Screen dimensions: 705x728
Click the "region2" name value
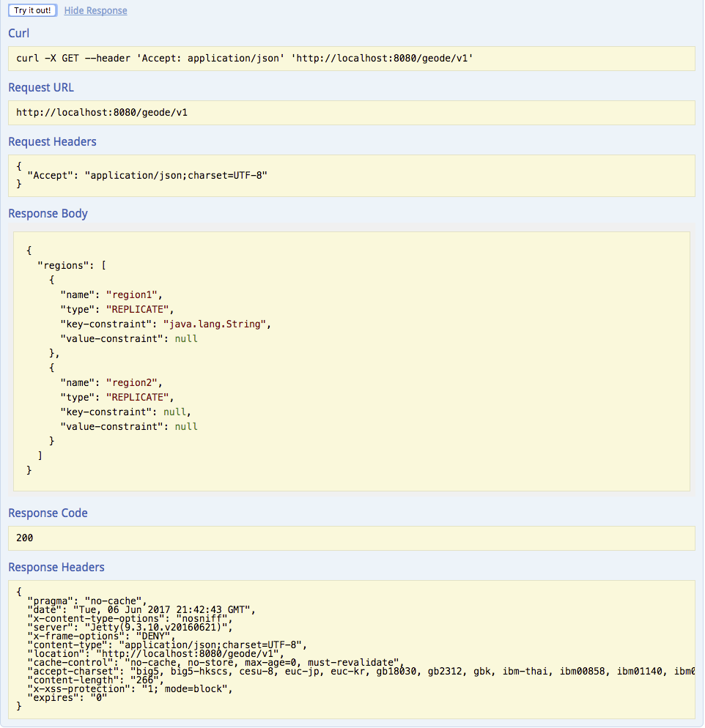point(132,382)
